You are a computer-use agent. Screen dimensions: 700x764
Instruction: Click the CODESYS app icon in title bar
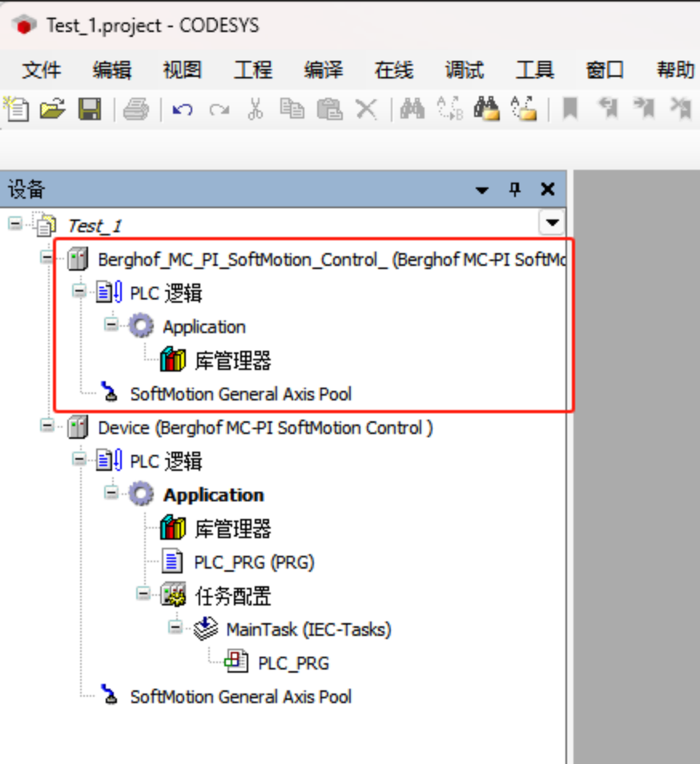(24, 26)
